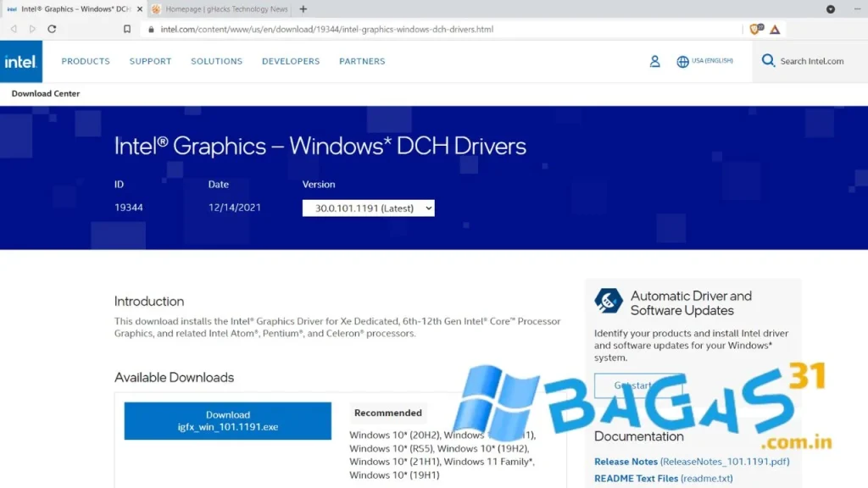Open the Brave shields lion icon
The image size is (868, 488).
(x=755, y=29)
